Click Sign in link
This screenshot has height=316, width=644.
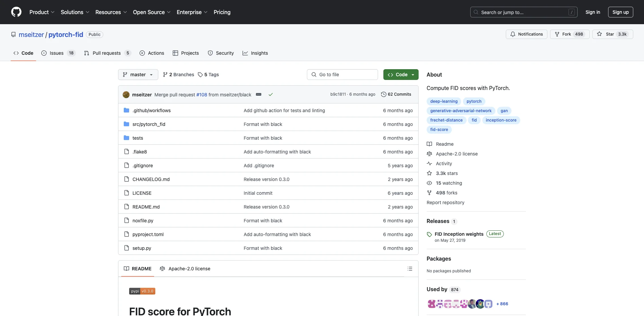click(x=593, y=12)
